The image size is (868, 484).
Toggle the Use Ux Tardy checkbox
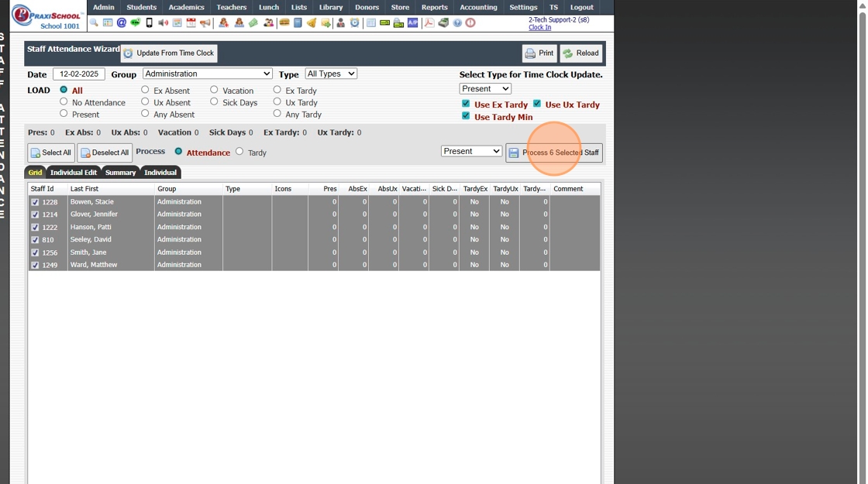click(x=537, y=104)
